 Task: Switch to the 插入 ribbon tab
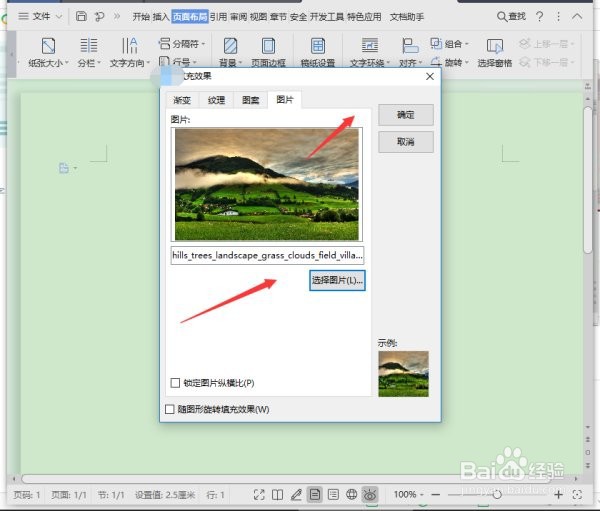click(x=161, y=17)
